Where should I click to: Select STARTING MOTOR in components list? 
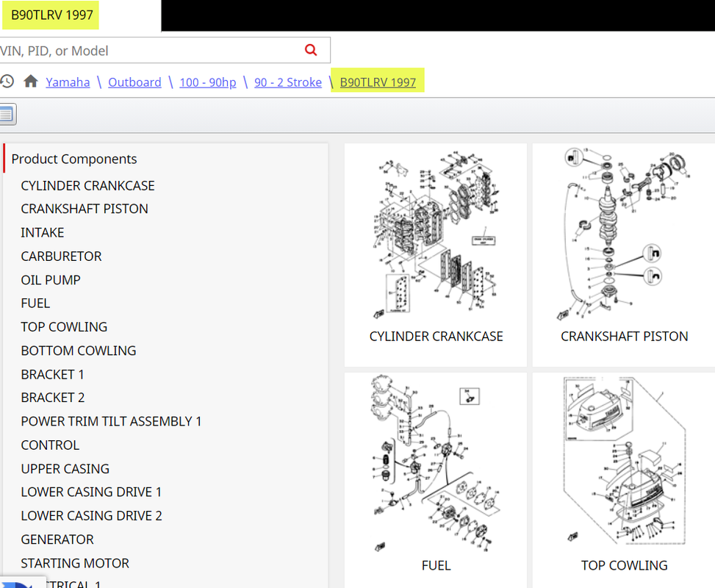pos(75,563)
